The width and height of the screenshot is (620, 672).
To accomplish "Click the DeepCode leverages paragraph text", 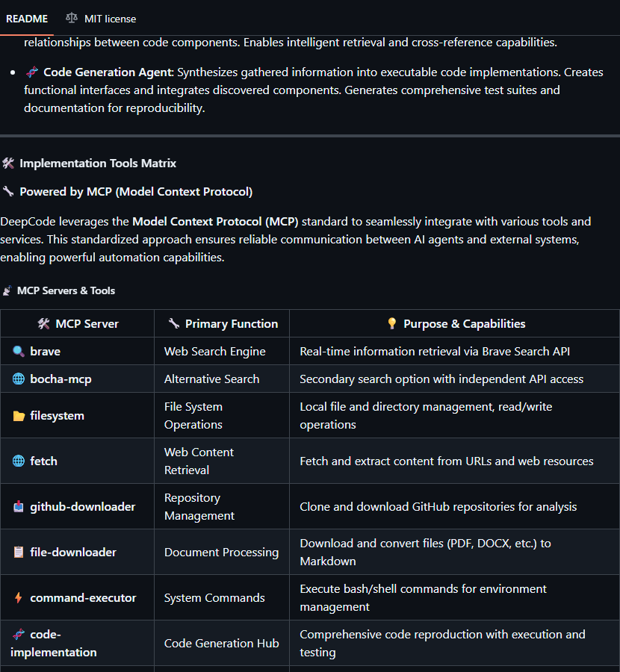I will (x=296, y=239).
